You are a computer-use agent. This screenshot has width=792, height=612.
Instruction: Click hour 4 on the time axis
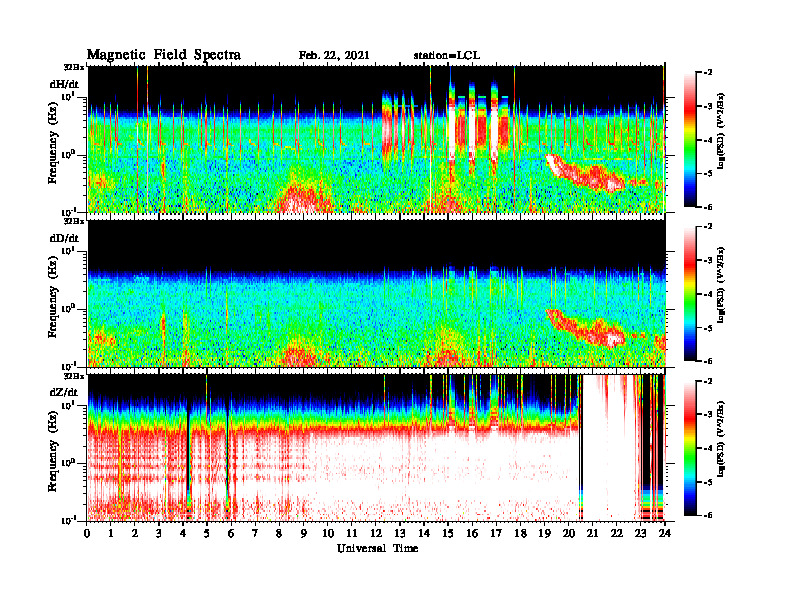(x=183, y=534)
